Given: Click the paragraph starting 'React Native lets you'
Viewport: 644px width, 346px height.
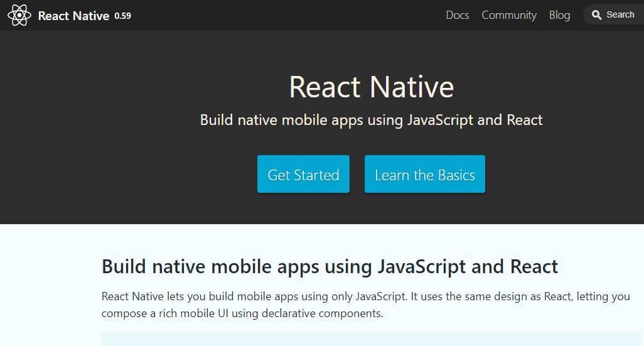Looking at the screenshot, I should (x=365, y=305).
